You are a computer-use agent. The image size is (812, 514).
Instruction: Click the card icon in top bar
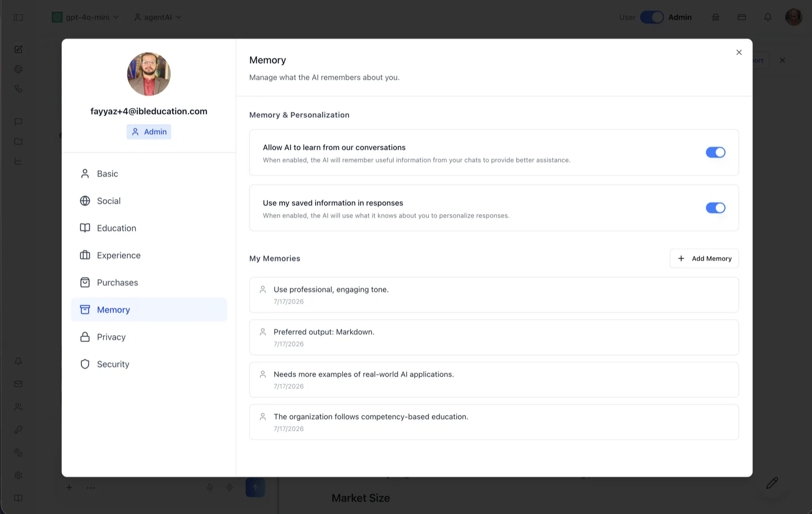tap(741, 17)
